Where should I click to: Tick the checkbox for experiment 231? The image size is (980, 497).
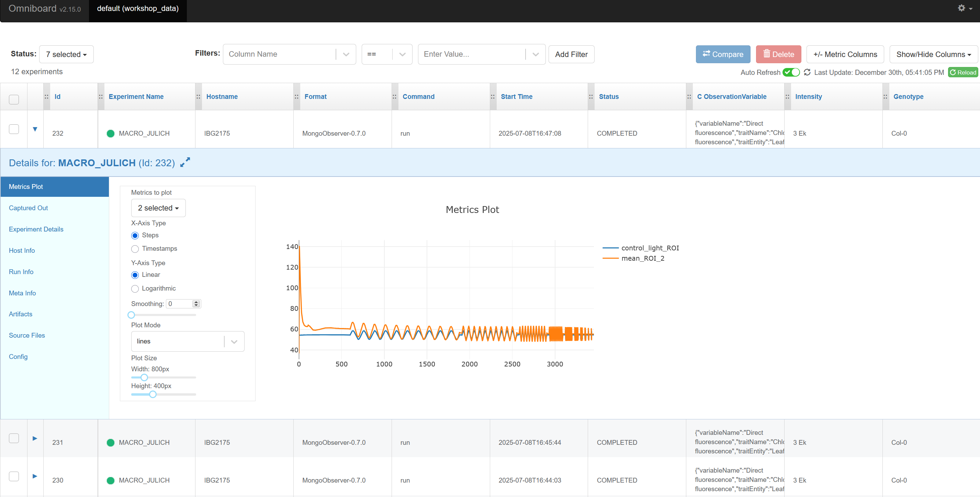point(14,439)
